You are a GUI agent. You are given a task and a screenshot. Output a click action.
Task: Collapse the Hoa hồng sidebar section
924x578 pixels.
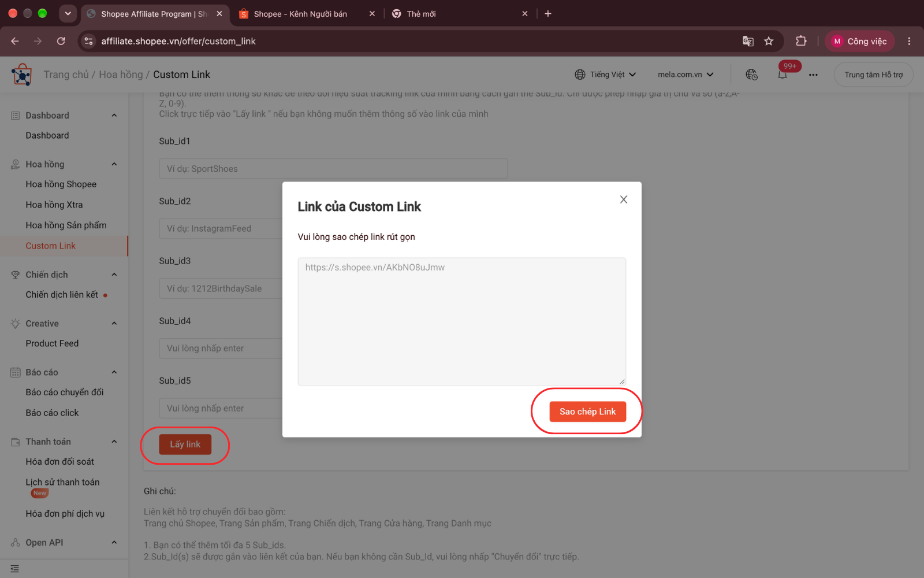tap(114, 164)
